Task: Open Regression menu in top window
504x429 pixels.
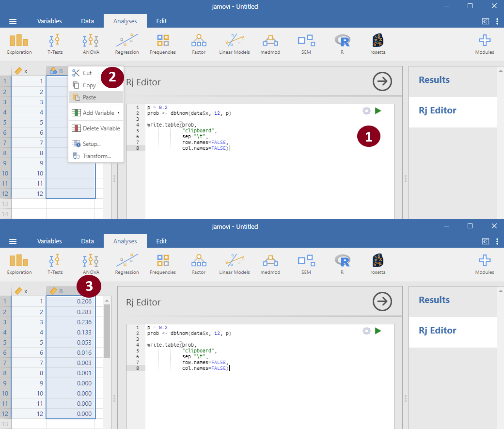Action: click(x=127, y=45)
